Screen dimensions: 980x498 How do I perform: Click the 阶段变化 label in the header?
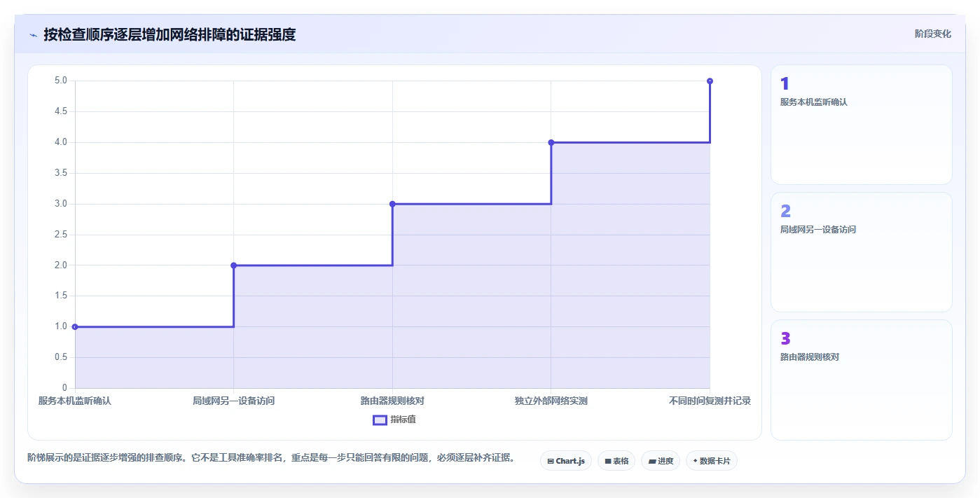point(933,34)
